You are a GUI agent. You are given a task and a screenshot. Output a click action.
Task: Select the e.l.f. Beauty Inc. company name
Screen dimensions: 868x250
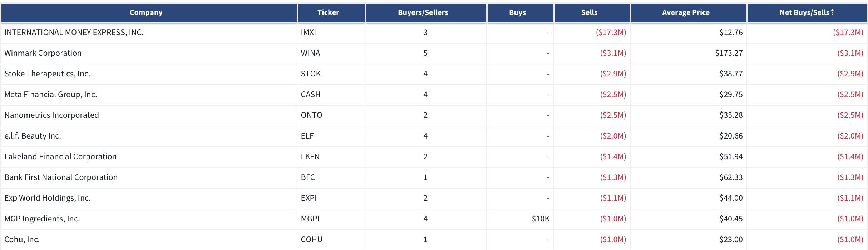click(x=33, y=136)
